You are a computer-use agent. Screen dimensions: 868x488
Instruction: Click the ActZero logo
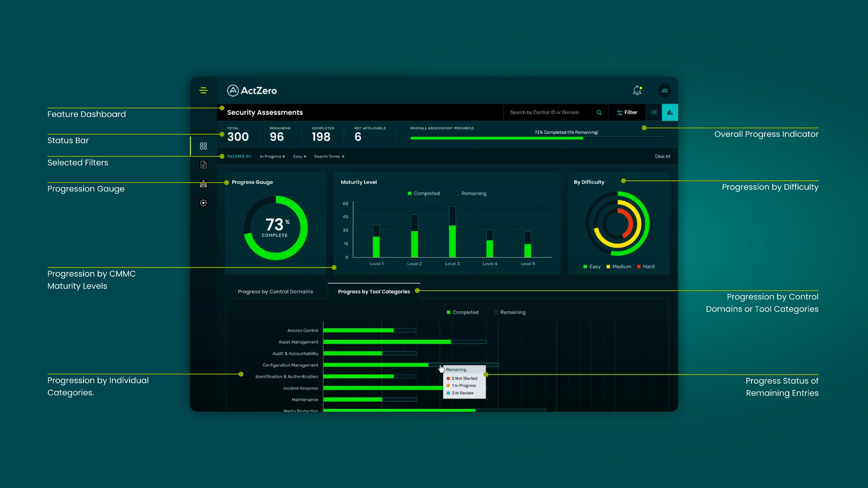pos(252,90)
